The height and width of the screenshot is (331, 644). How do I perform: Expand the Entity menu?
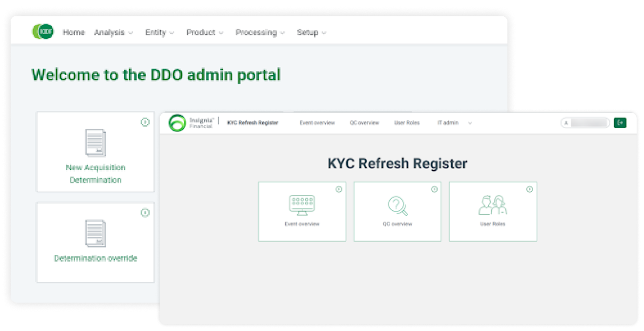[160, 33]
